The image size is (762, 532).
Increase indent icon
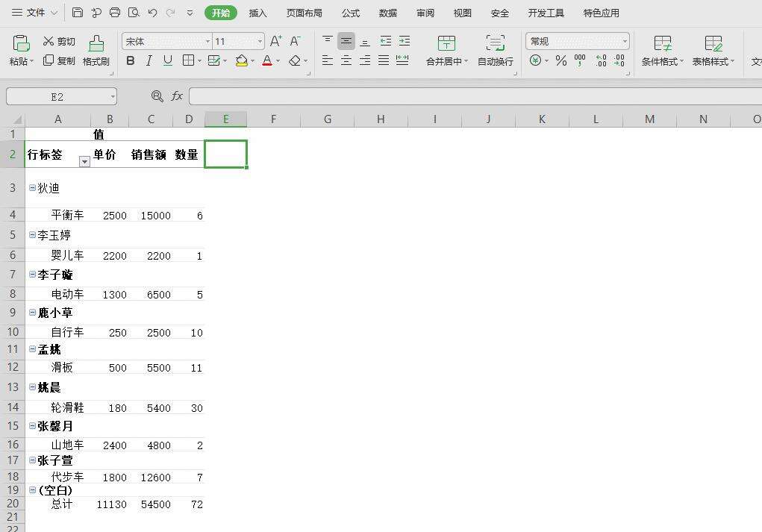[x=405, y=41]
